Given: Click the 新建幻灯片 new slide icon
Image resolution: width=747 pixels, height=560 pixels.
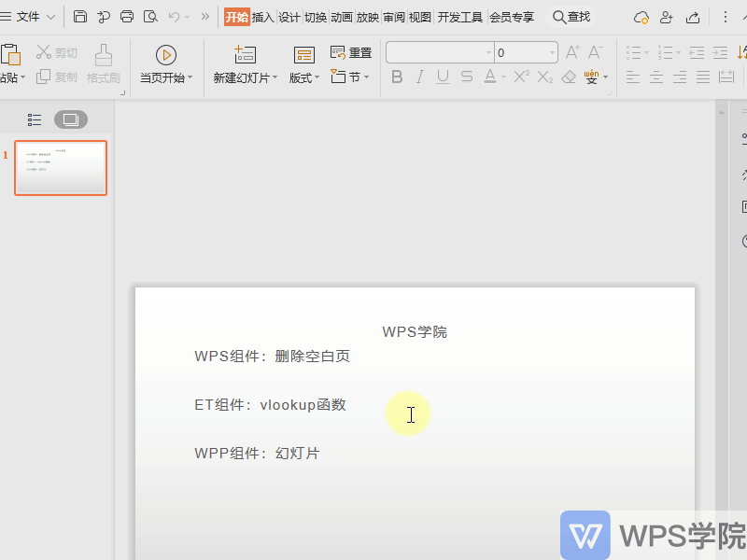Looking at the screenshot, I should (x=245, y=55).
